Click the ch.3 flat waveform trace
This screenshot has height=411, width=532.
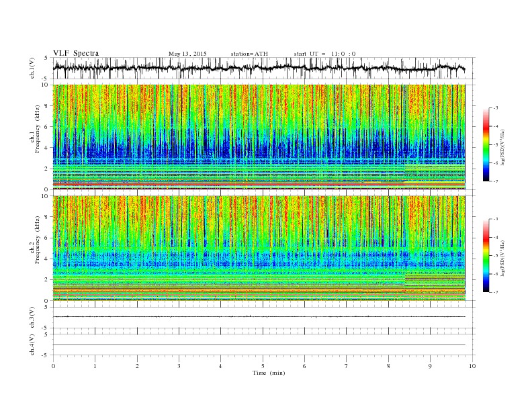[259, 317]
